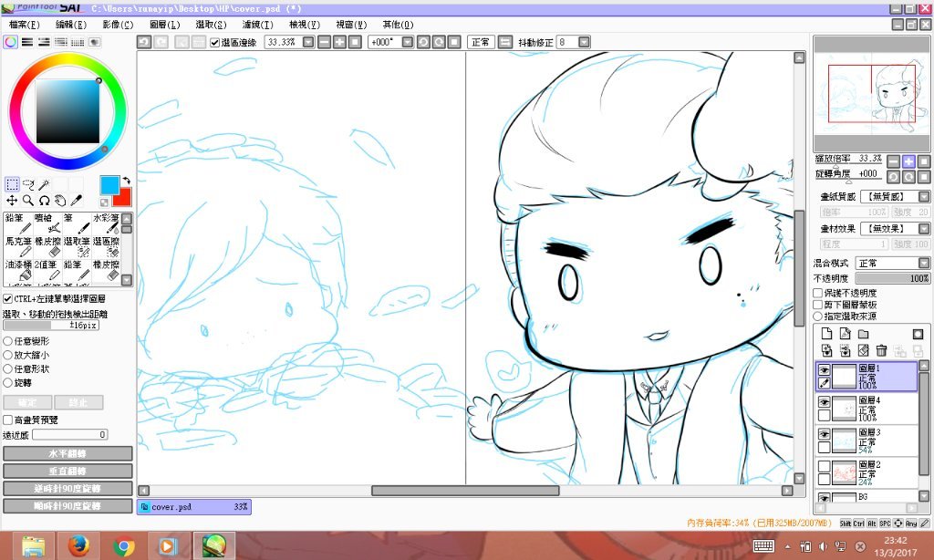Click the navigator preview thumbnail
934x560 pixels.
(871, 94)
